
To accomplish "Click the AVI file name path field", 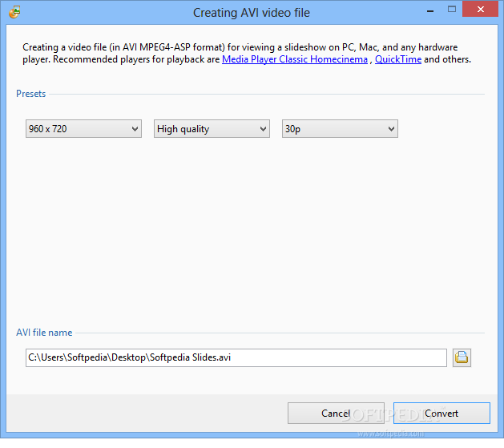I will (x=236, y=357).
